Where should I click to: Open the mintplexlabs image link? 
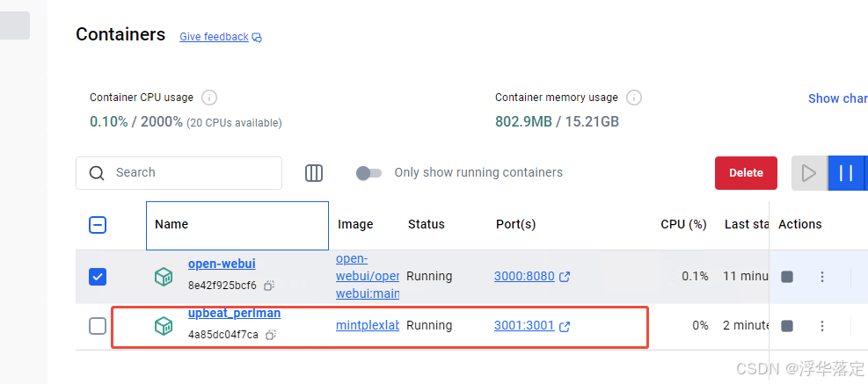coord(368,326)
